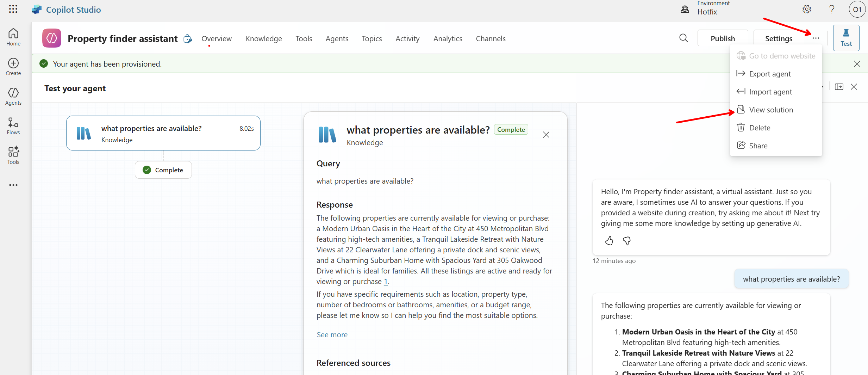Open the app launcher waffle icon
The image size is (868, 375).
tap(13, 9)
